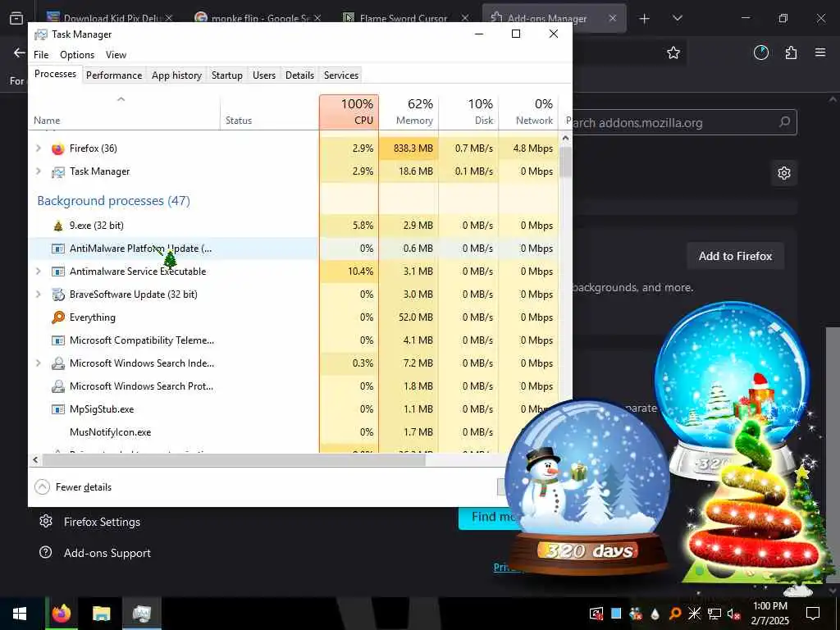Open a new Firefox tab with the plus icon
Screen dimensions: 840x630
[x=645, y=18]
